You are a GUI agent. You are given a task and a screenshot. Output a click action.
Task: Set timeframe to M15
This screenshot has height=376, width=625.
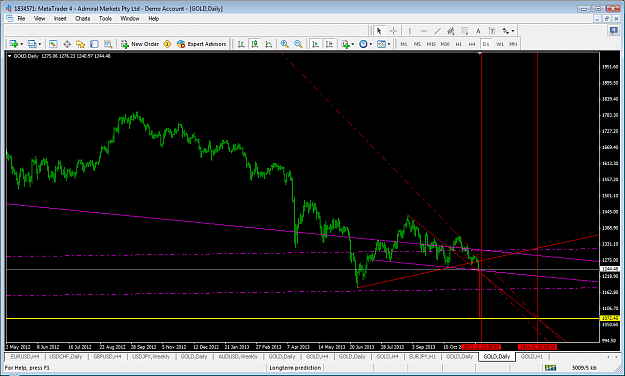[431, 44]
